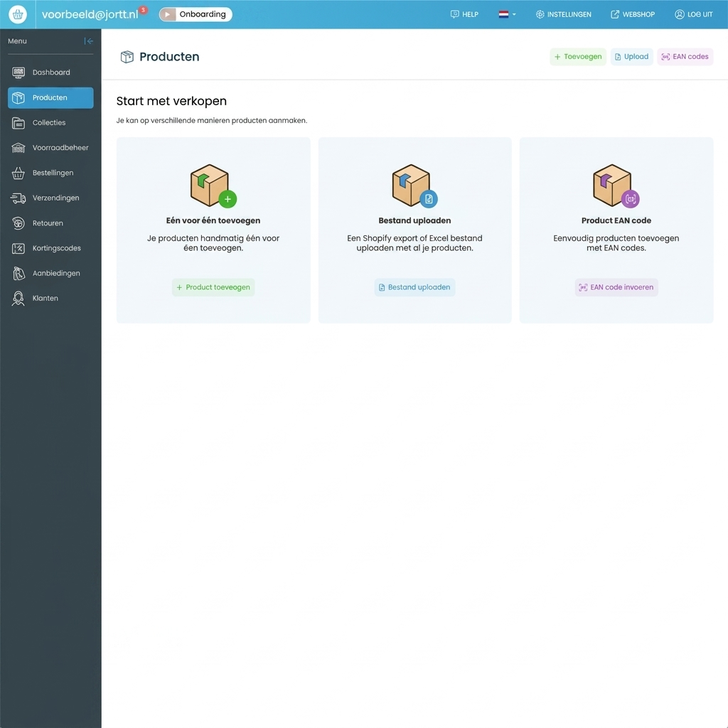Image resolution: width=728 pixels, height=728 pixels.
Task: Click EAN code invoeren button
Action: click(616, 287)
